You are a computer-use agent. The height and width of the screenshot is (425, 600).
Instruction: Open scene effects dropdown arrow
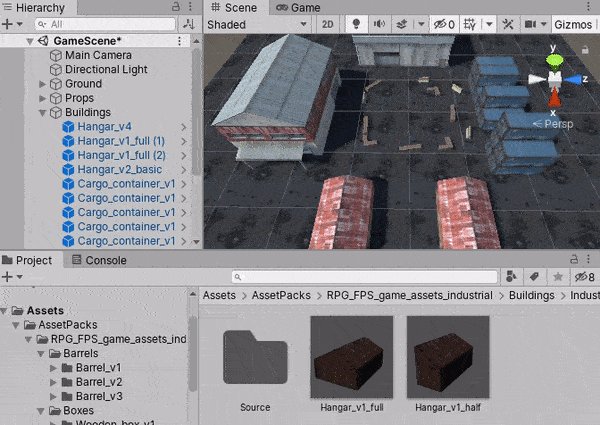[x=421, y=24]
